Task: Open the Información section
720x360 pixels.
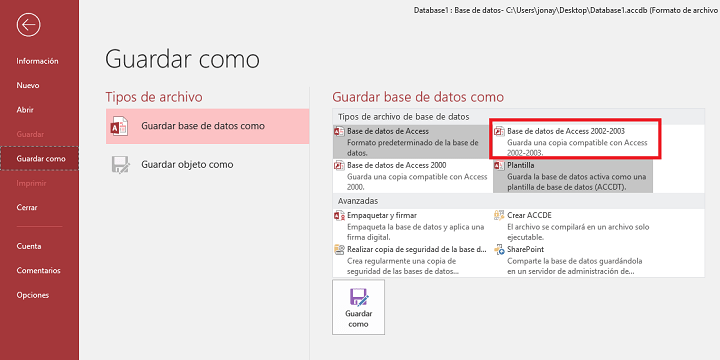Action: (38, 61)
